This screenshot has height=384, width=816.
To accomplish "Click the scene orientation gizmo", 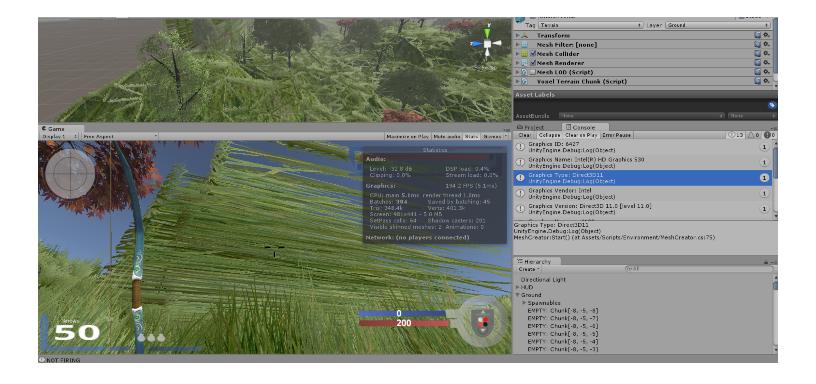I will [486, 44].
